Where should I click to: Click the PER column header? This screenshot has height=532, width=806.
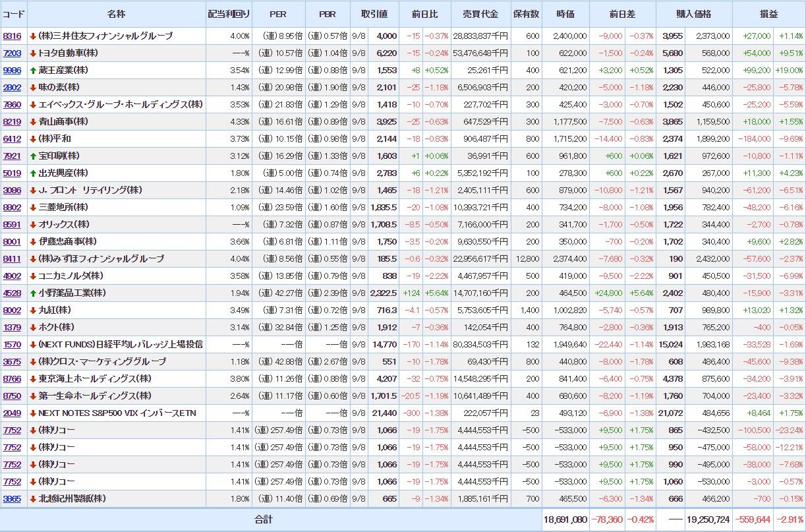(x=278, y=14)
